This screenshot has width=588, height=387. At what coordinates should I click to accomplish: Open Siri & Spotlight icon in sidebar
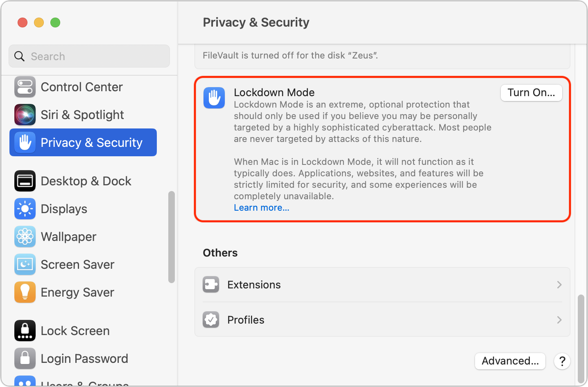(25, 115)
